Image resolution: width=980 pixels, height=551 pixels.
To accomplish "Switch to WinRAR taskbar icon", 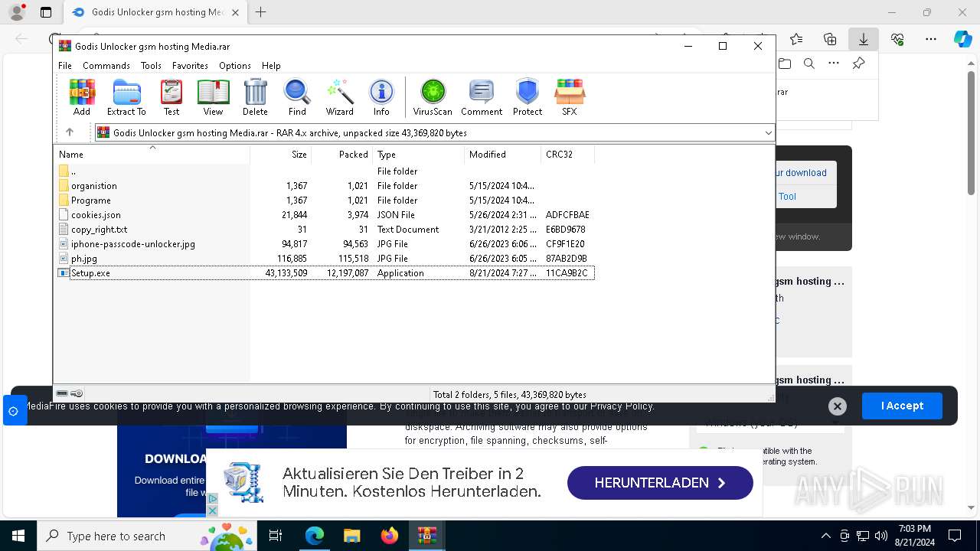I will click(427, 536).
